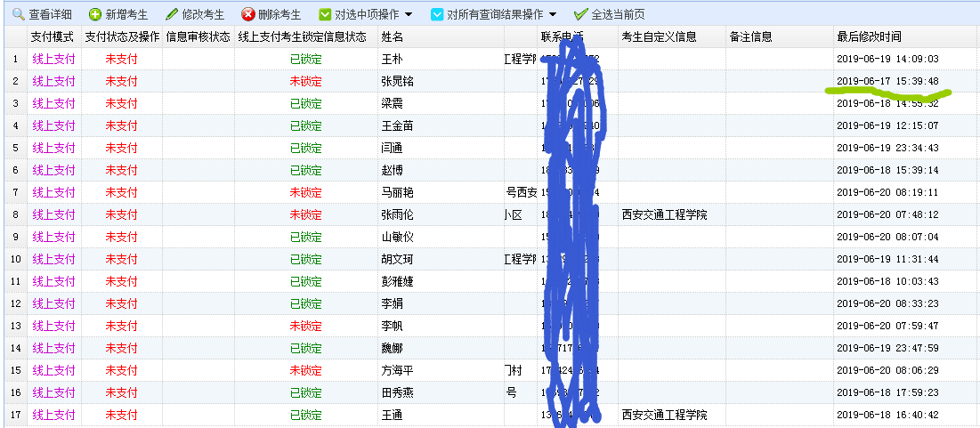Click 线上支付 in row 5

pos(53,148)
